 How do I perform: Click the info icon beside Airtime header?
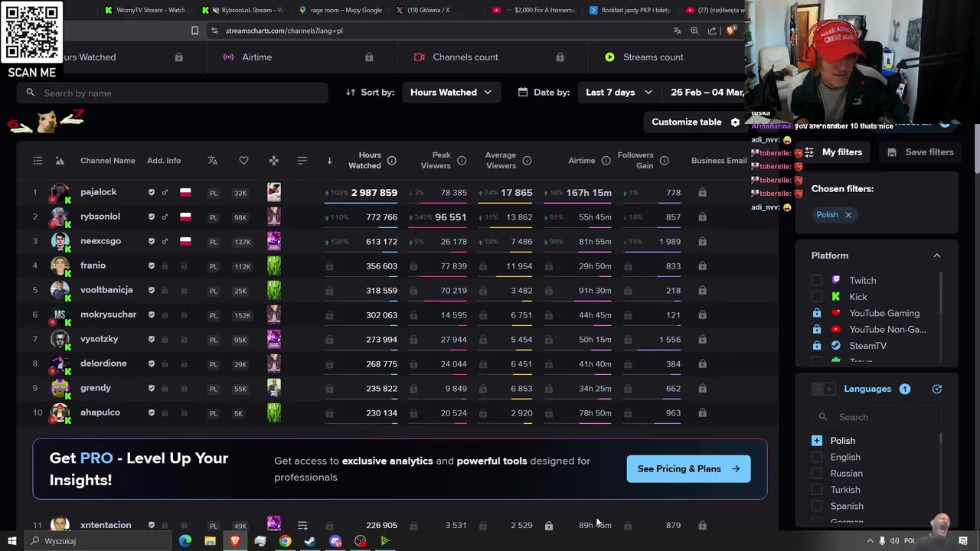606,161
